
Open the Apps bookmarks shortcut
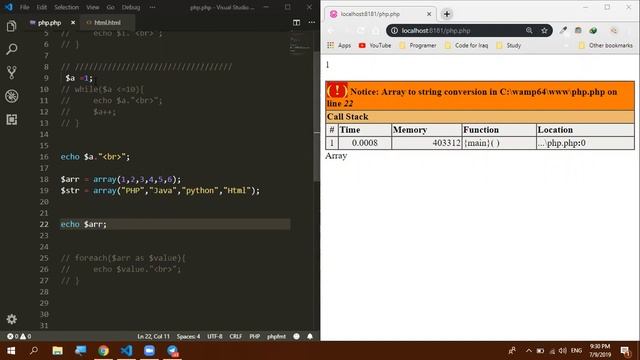[x=339, y=45]
